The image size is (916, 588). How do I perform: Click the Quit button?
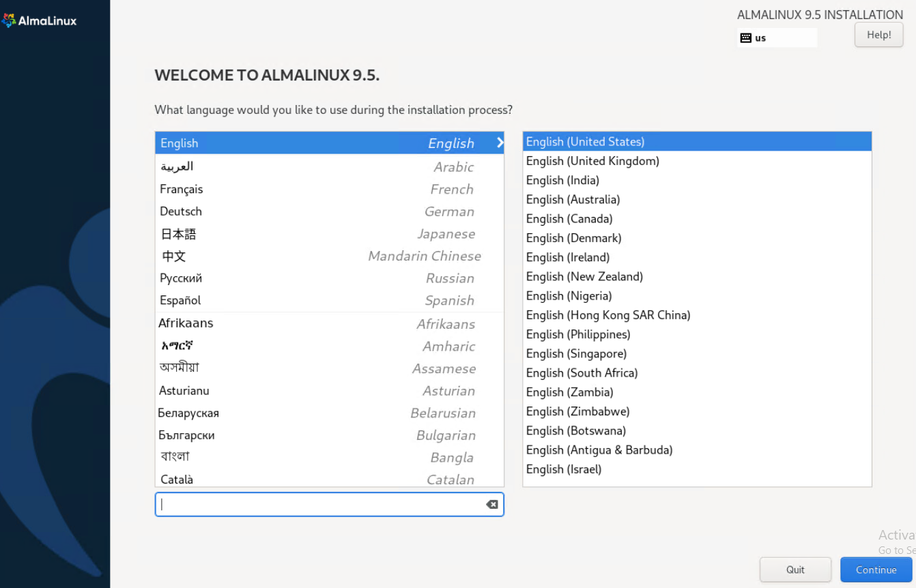795,570
